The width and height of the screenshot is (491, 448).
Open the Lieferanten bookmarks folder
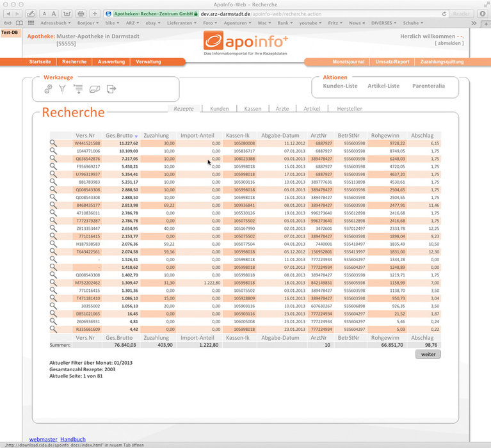(x=182, y=23)
